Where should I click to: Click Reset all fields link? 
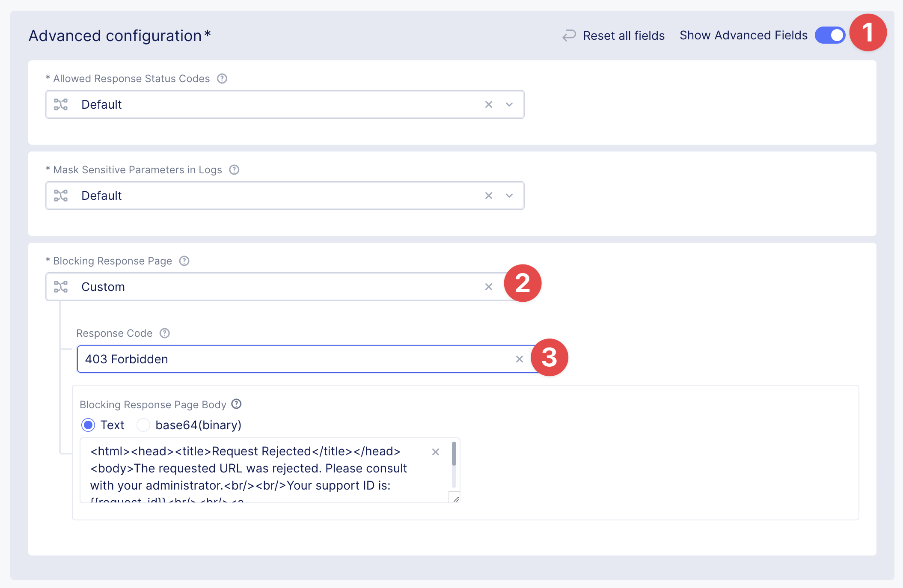pyautogui.click(x=624, y=36)
